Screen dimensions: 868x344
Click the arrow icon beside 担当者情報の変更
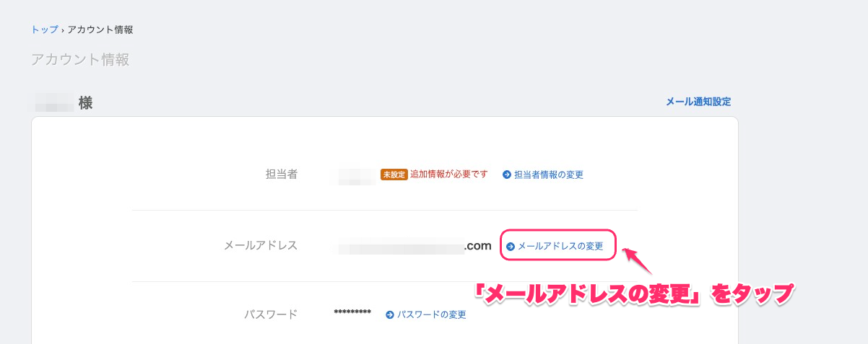point(507,175)
